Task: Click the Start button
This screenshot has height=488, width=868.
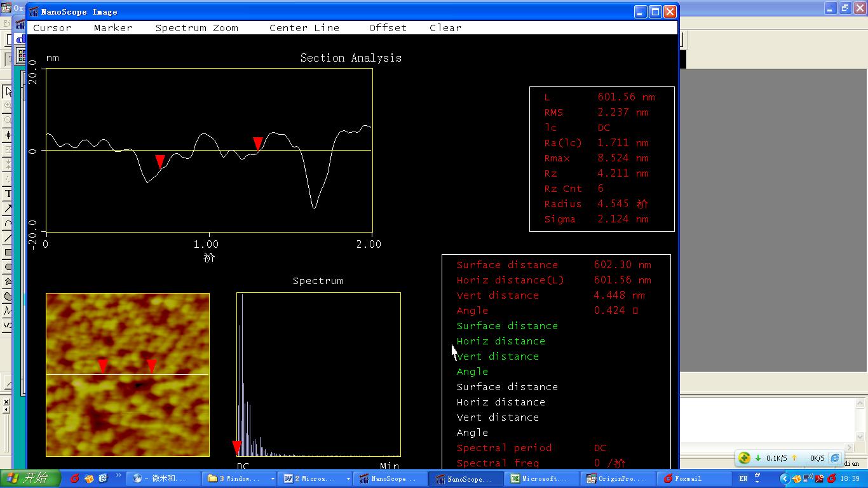Action: coord(30,478)
